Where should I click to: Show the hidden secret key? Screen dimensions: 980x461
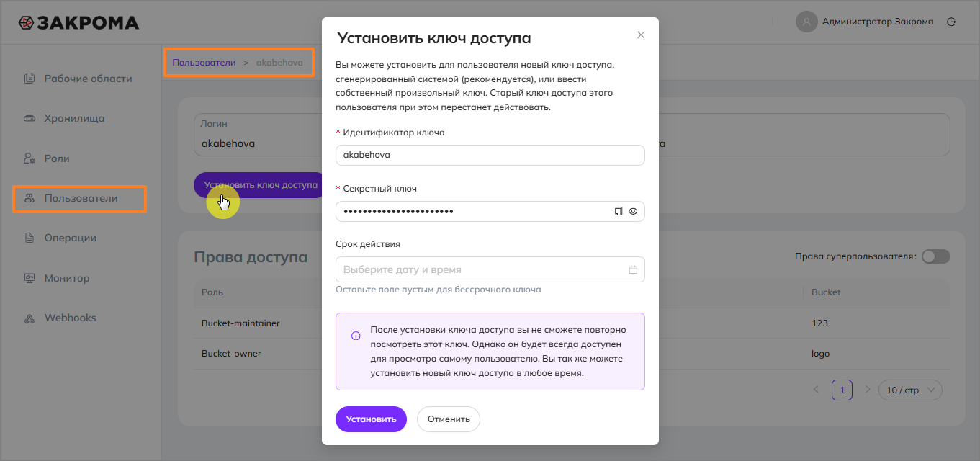point(634,211)
